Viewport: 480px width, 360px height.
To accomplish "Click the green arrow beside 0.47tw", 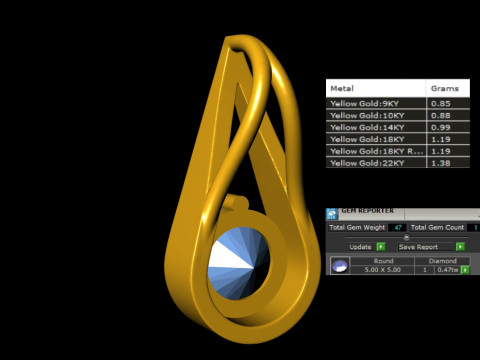I will point(465,270).
